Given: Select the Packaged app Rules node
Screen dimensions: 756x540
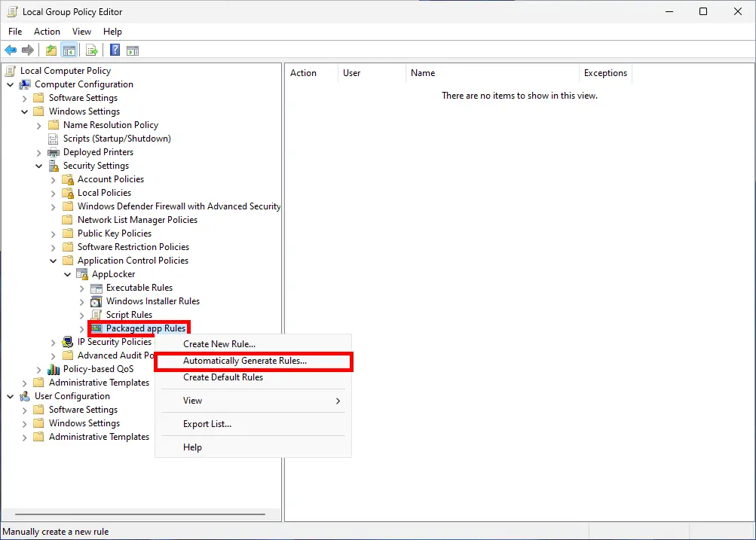Looking at the screenshot, I should pos(145,328).
